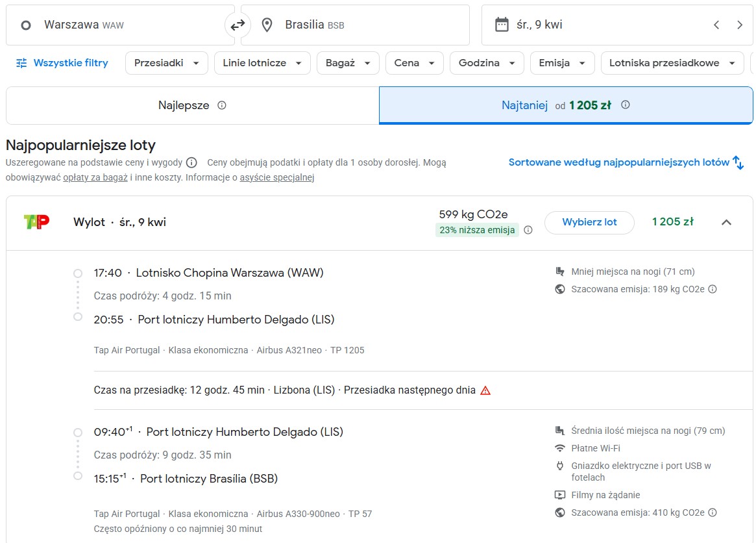Go to the next date
This screenshot has width=756, height=543.
(740, 25)
